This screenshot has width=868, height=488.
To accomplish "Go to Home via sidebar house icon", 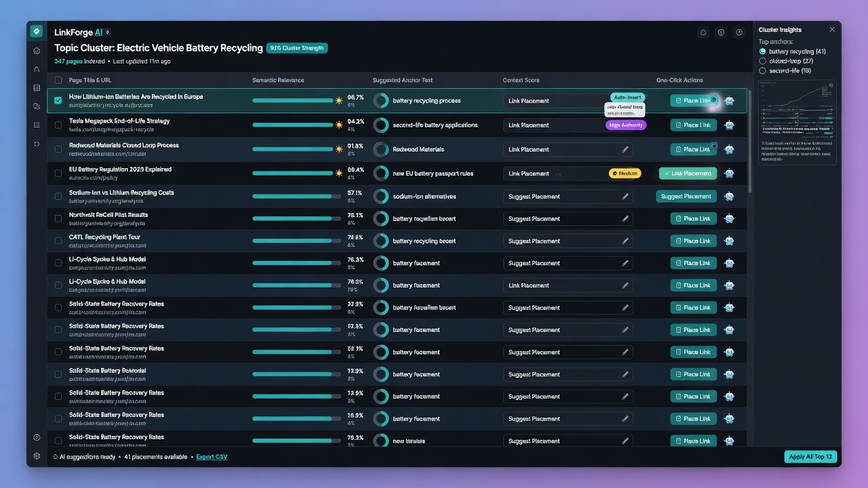I will pyautogui.click(x=37, y=50).
